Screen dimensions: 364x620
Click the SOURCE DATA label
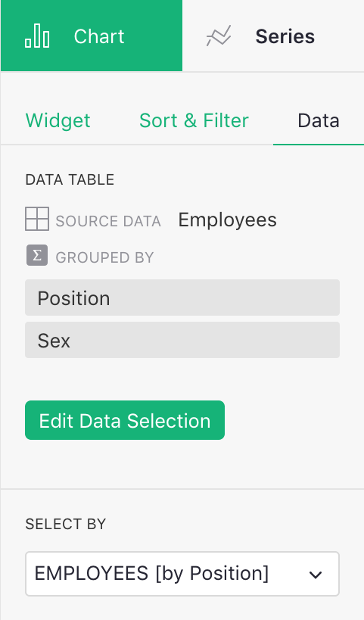click(108, 221)
